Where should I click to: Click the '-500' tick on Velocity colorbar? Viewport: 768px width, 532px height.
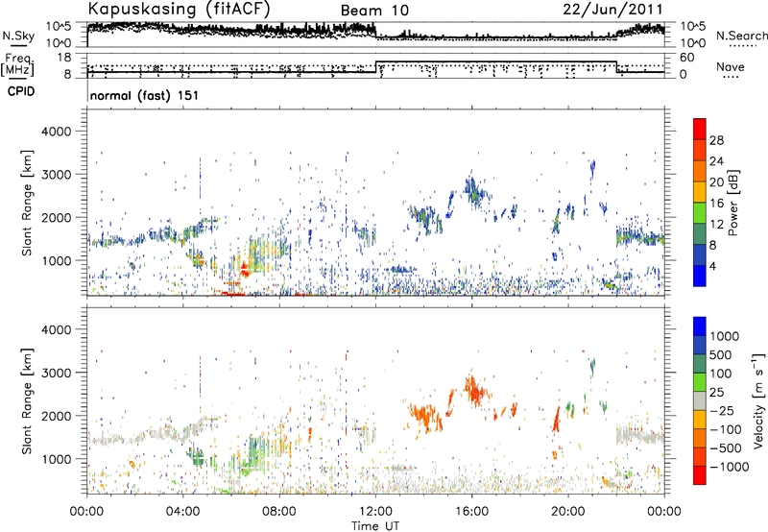pyautogui.click(x=726, y=448)
